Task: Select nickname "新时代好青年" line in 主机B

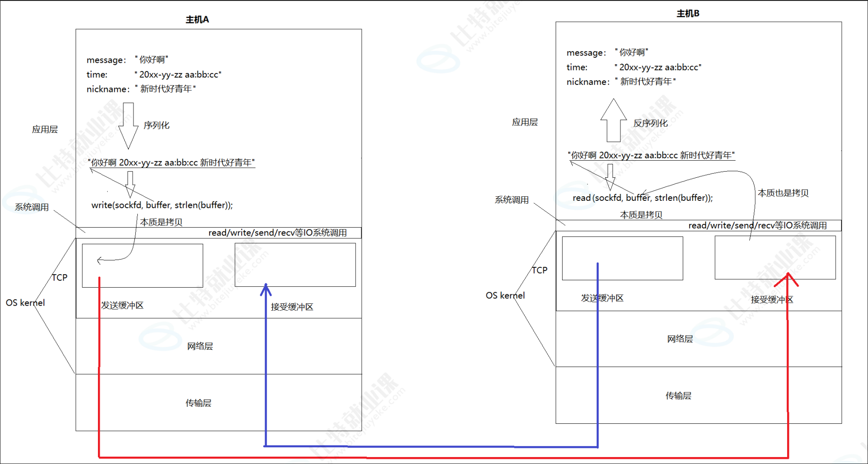Action: (x=621, y=81)
